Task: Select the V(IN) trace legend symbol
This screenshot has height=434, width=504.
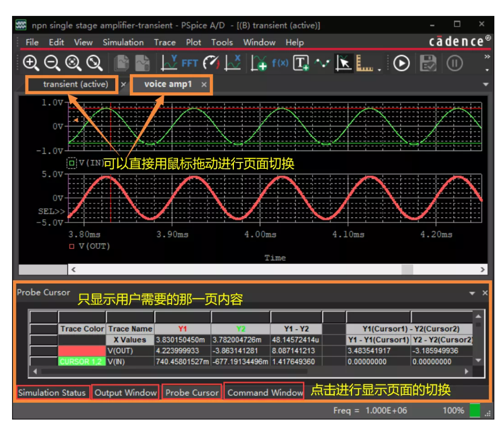Action: (x=72, y=163)
